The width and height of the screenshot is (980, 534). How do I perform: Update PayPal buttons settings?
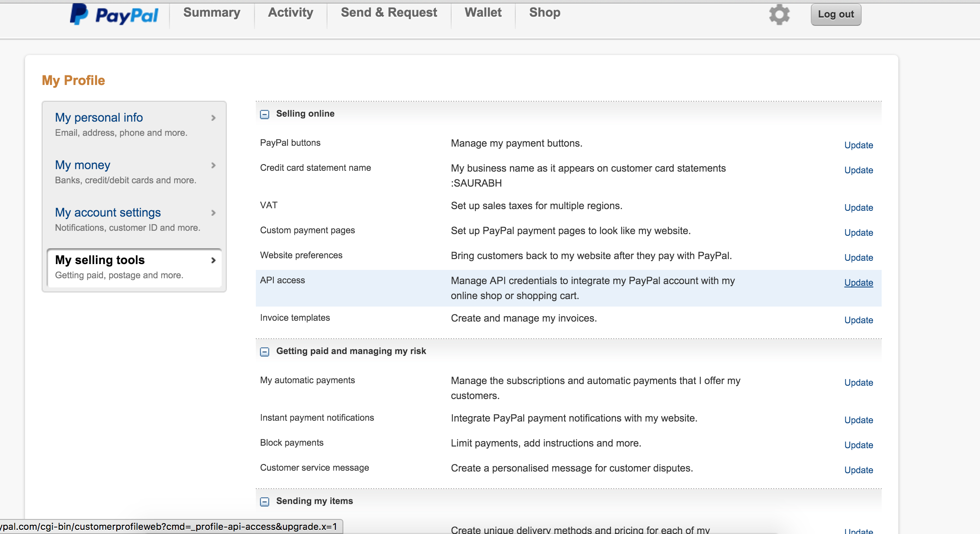858,145
